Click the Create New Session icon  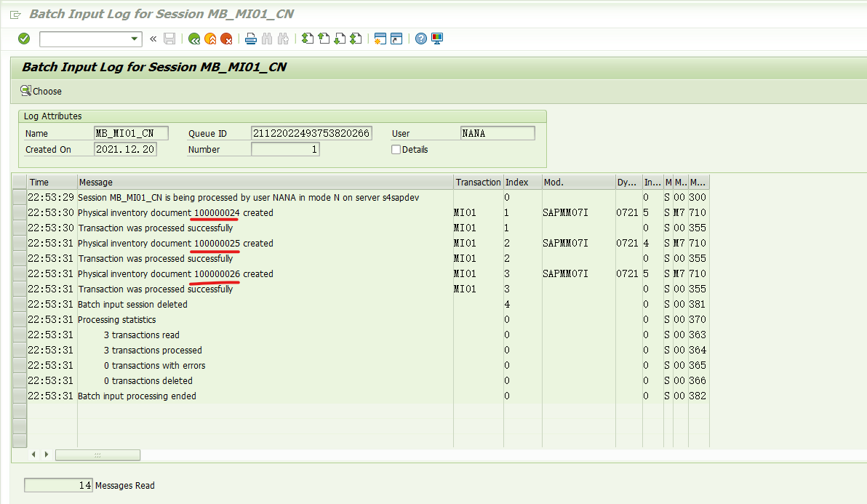coord(380,39)
